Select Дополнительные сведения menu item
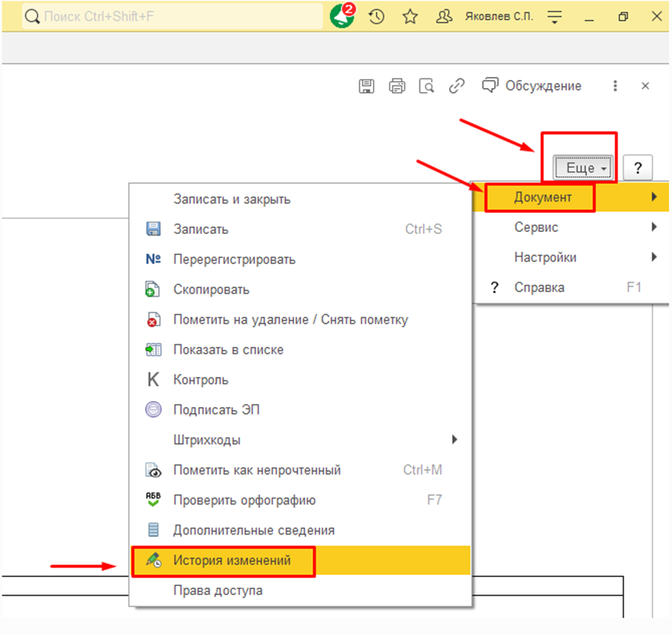The image size is (672, 635). [x=300, y=530]
